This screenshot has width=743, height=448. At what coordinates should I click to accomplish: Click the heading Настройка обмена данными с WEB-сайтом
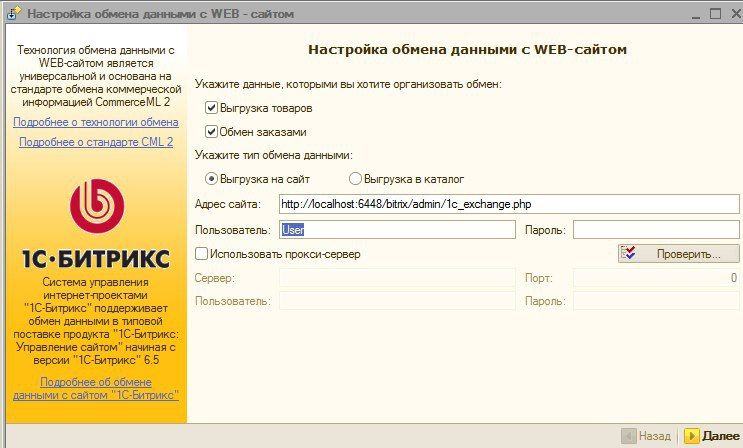pyautogui.click(x=467, y=50)
